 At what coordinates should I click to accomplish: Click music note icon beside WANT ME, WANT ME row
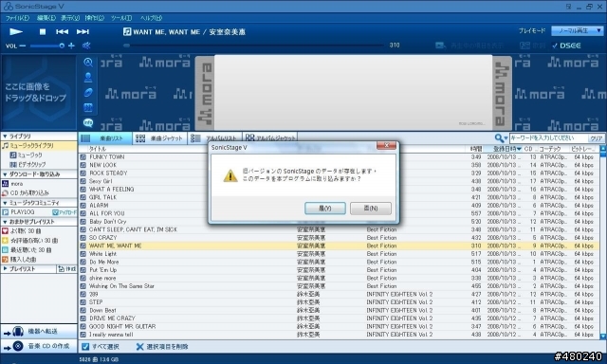(83, 246)
